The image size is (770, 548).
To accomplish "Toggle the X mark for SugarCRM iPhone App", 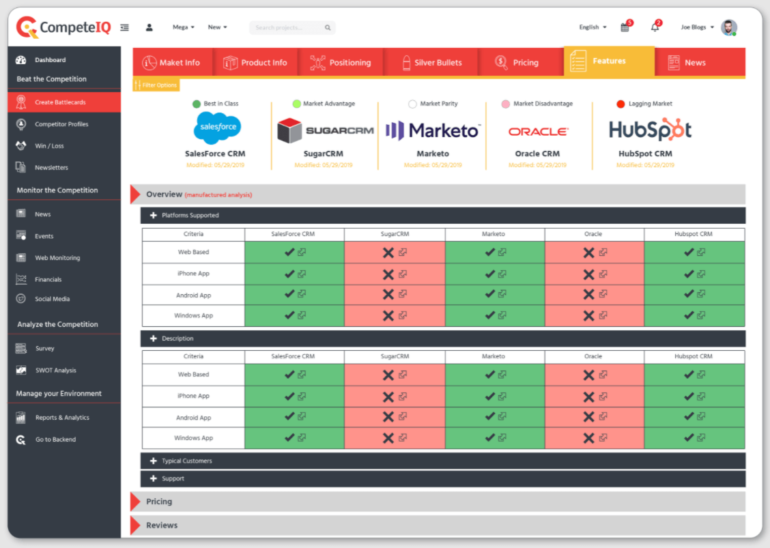I will pyautogui.click(x=388, y=274).
